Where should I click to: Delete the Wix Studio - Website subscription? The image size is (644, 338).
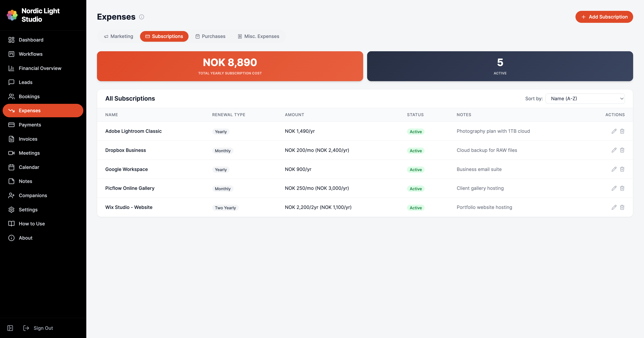pyautogui.click(x=622, y=207)
